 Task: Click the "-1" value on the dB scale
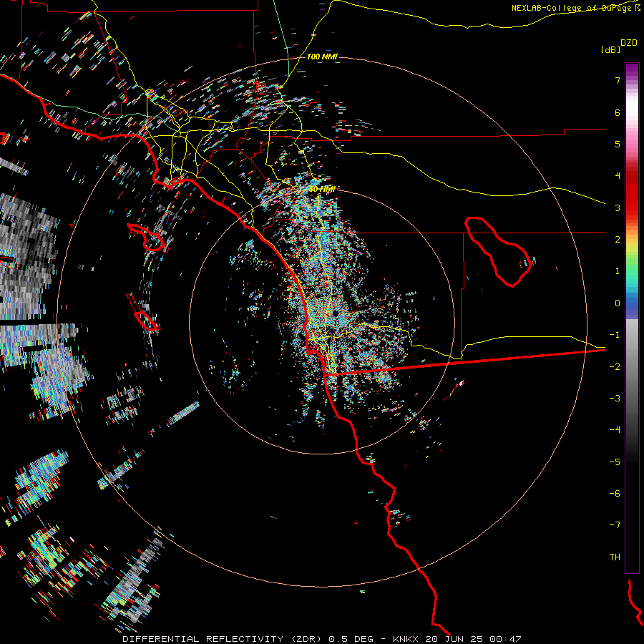(x=615, y=335)
